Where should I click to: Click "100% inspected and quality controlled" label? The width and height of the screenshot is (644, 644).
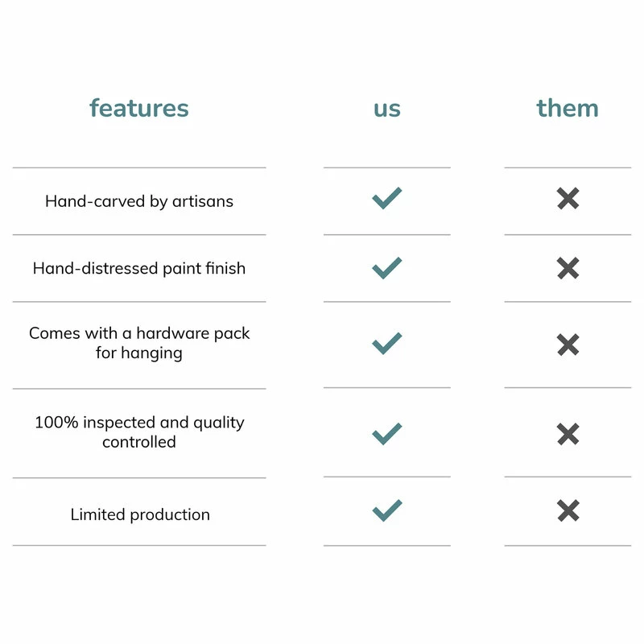tap(139, 431)
